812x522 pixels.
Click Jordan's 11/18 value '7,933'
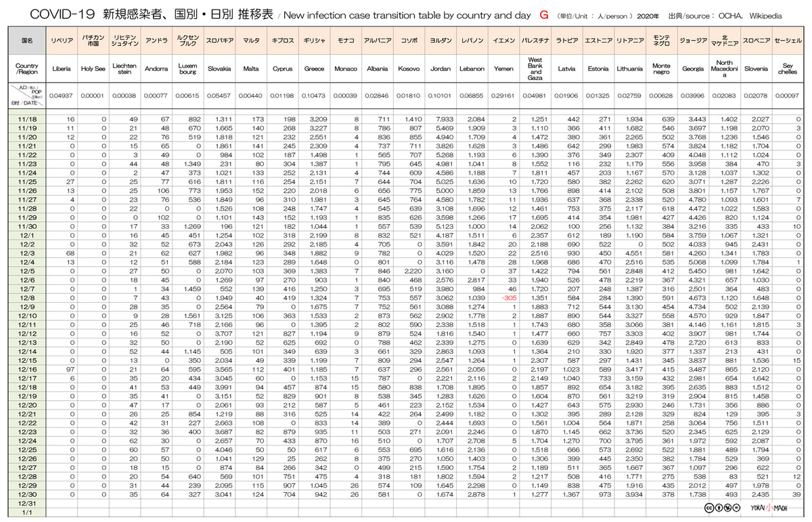click(x=444, y=118)
